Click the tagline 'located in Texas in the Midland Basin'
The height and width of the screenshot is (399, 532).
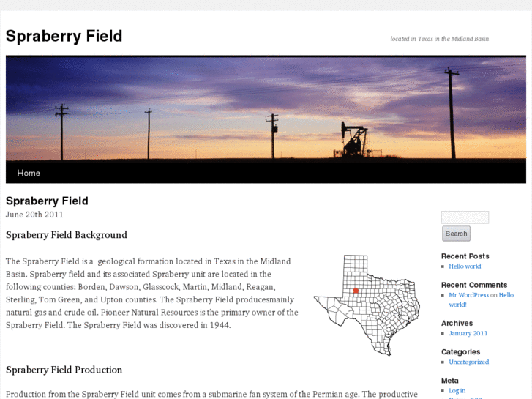coord(439,39)
